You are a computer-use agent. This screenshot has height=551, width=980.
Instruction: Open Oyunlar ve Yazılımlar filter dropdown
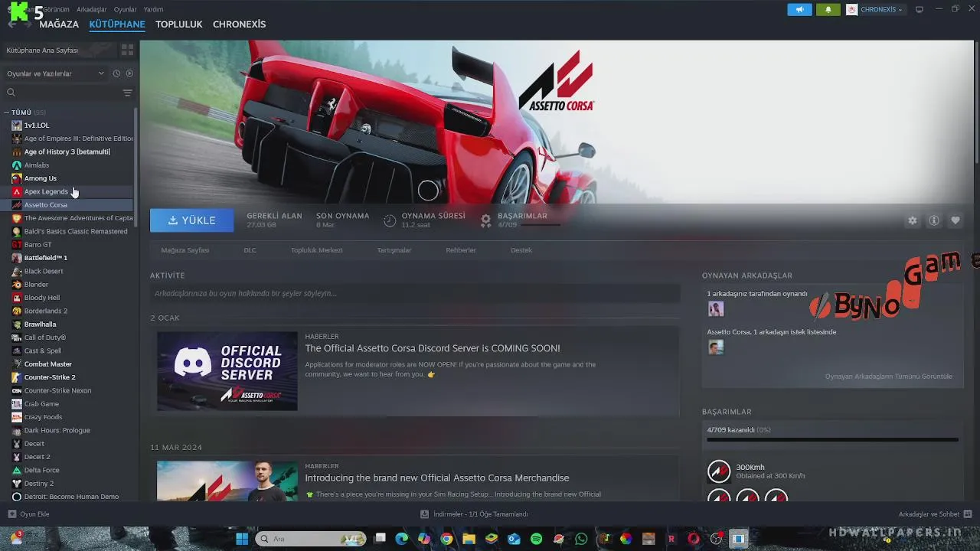(55, 73)
